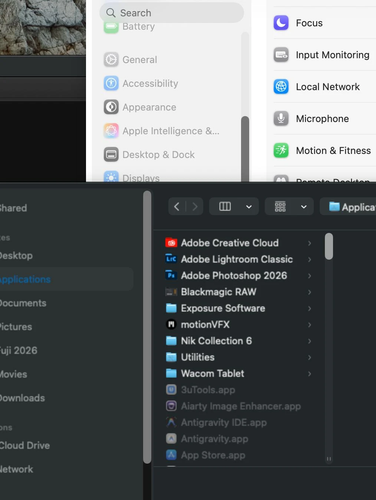The width and height of the screenshot is (376, 500).
Task: Click the search magnifier icon in Settings
Action: point(110,13)
